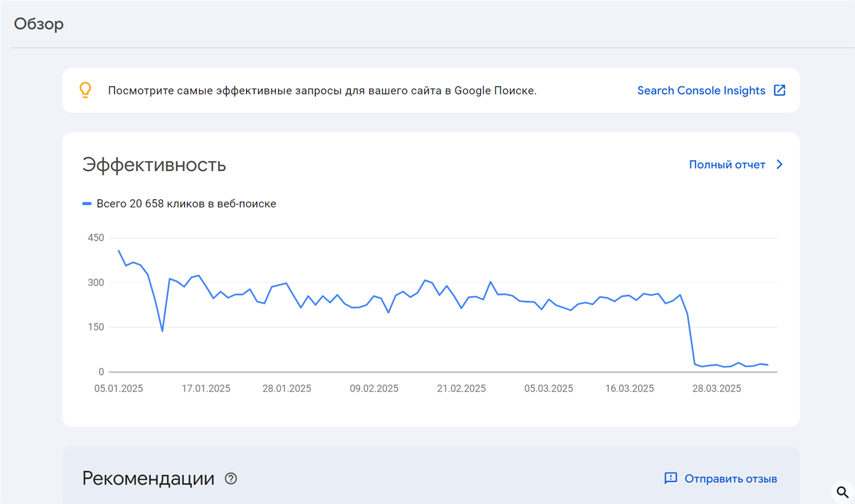Open Search Console Insights link

click(701, 91)
